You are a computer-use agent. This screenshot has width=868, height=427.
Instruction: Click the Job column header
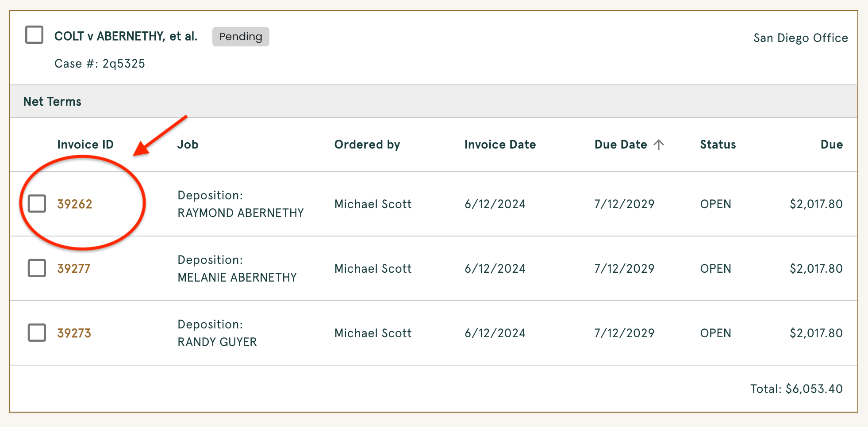pos(188,145)
